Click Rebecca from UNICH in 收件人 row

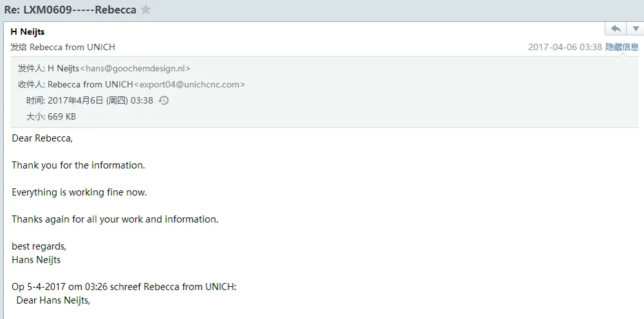click(90, 84)
